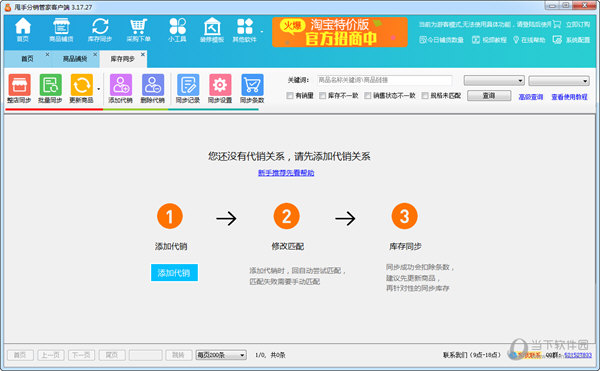The image size is (600, 371).
Task: Click the purple 添加代销 toolbar icon
Action: [x=121, y=88]
